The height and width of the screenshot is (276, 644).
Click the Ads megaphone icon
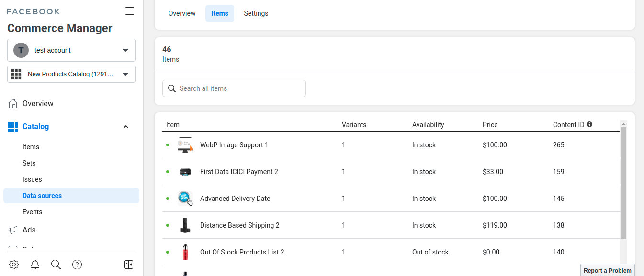click(x=13, y=230)
